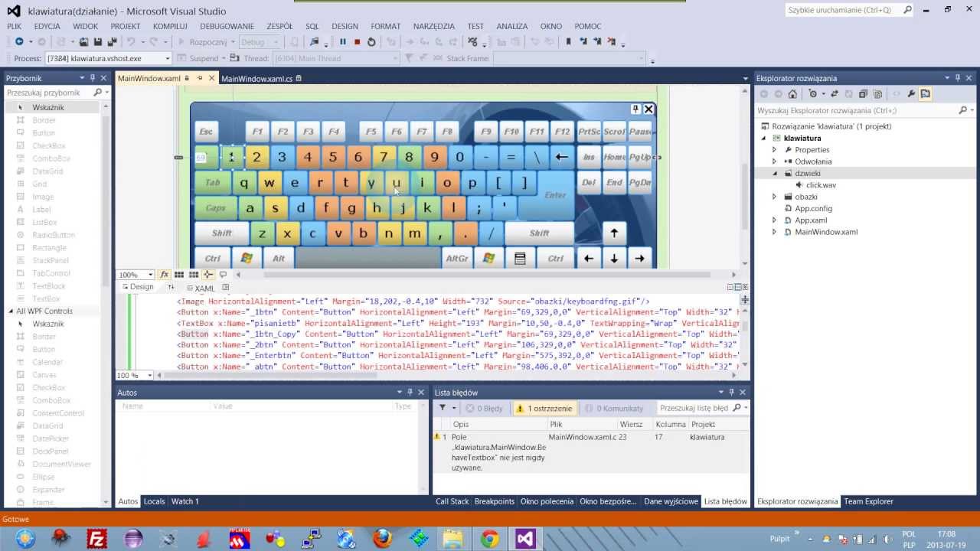Restart the debugging session icon
980x551 pixels.
pyautogui.click(x=371, y=41)
